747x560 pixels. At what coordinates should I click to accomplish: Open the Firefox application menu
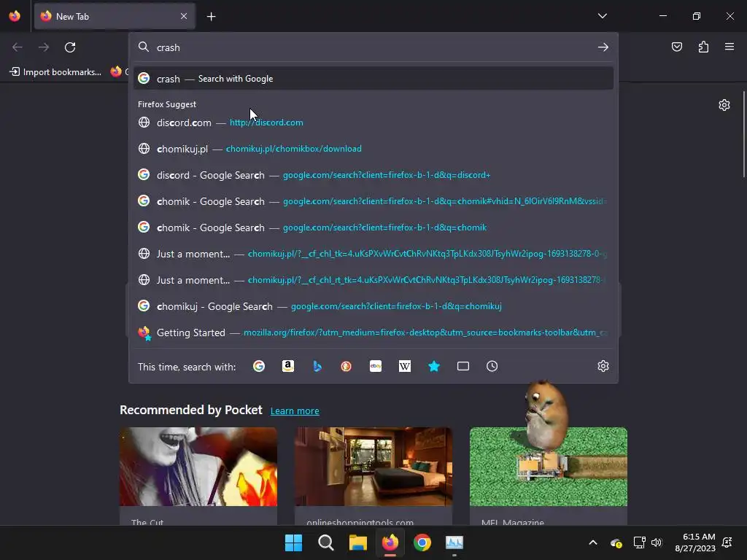pos(729,47)
